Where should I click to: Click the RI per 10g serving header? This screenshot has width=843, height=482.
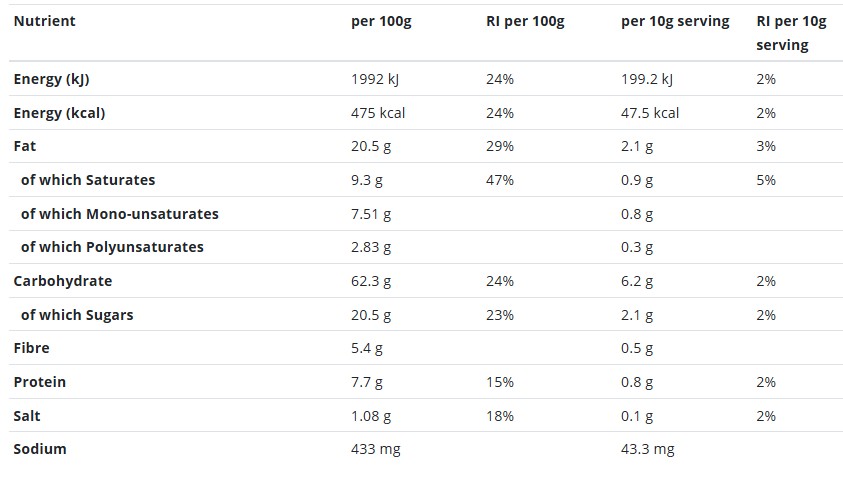coord(791,33)
